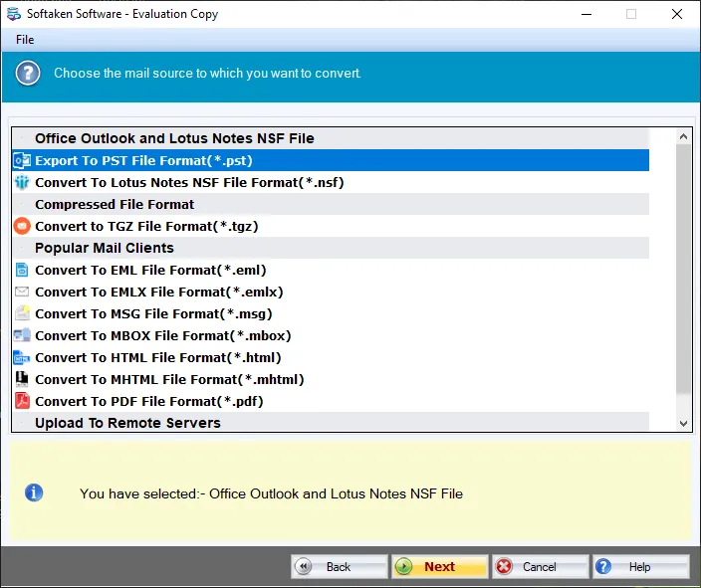Click the list scroll down arrow
Viewport: 701px width, 588px height.
pos(683,423)
